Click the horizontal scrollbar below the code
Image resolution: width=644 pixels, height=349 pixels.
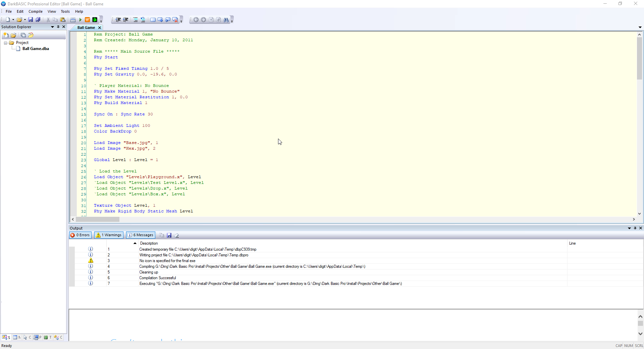coord(98,219)
